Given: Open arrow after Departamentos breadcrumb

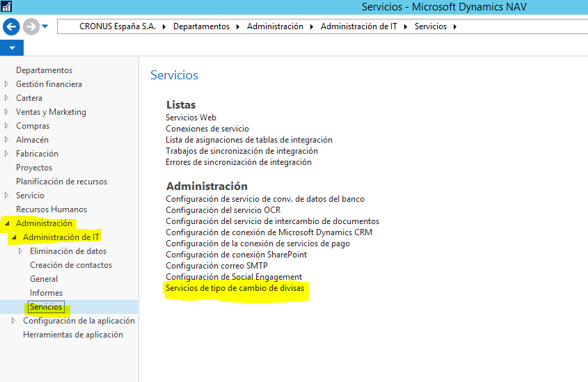Looking at the screenshot, I should pos(238,26).
